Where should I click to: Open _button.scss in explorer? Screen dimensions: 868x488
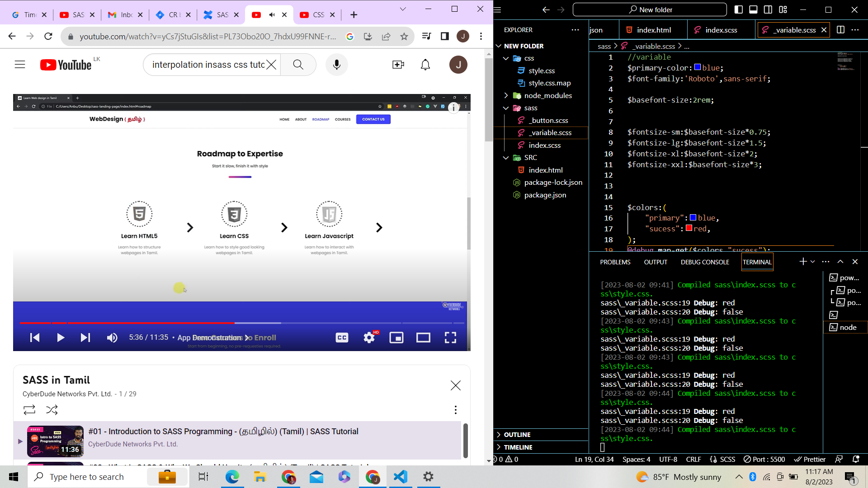(548, 120)
